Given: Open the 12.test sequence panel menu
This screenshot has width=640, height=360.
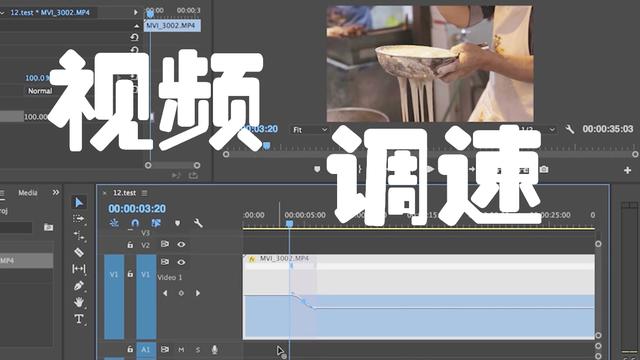Looking at the screenshot, I should tap(144, 193).
